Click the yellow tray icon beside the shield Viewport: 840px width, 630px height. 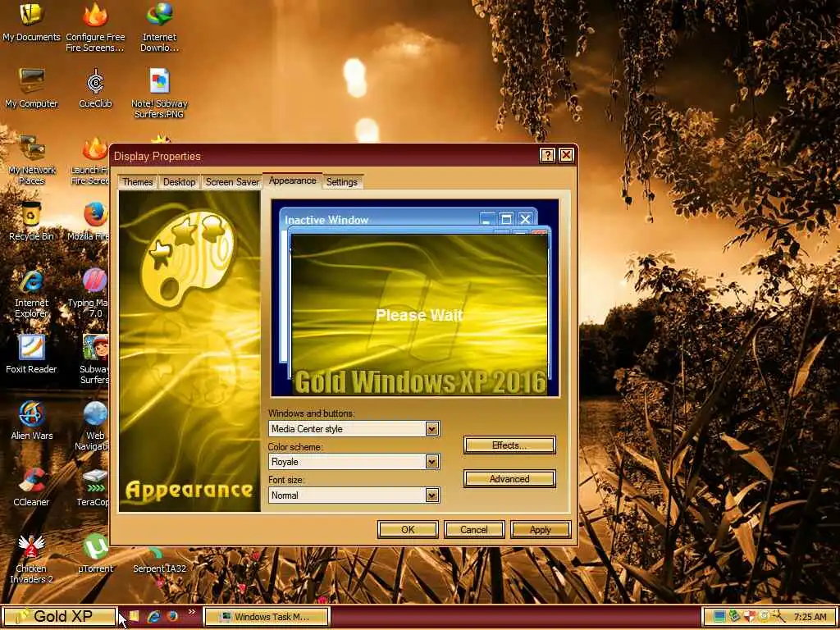click(x=764, y=617)
